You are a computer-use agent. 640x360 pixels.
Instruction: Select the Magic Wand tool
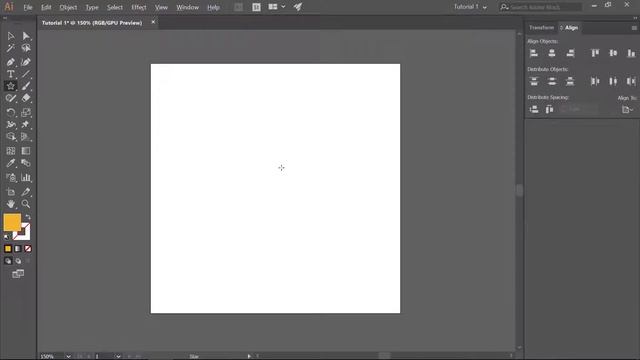pos(11,49)
